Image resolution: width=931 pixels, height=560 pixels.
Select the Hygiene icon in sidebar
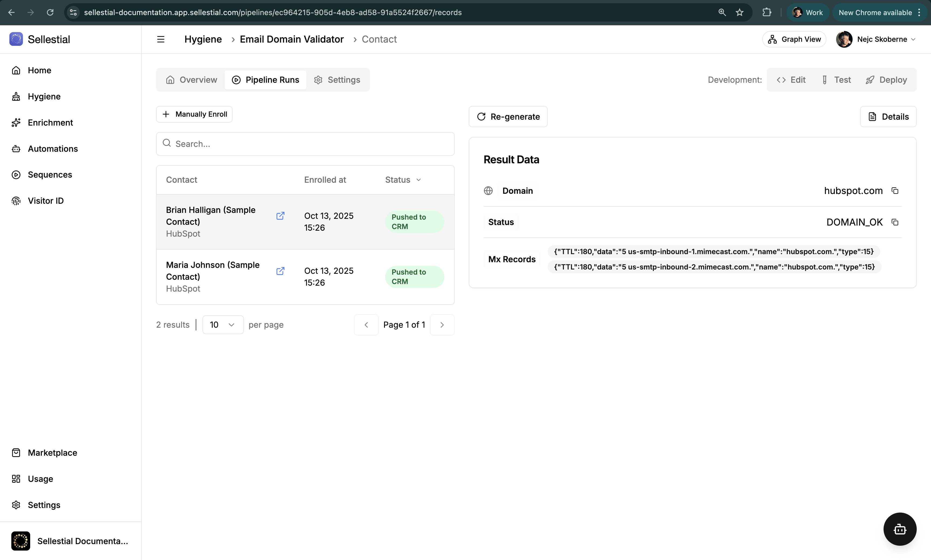16,96
